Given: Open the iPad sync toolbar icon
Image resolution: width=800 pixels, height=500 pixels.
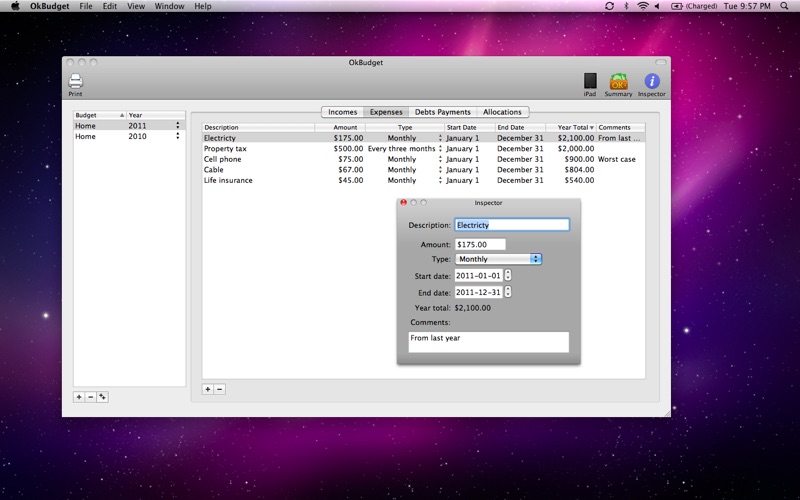Looking at the screenshot, I should click(590, 84).
